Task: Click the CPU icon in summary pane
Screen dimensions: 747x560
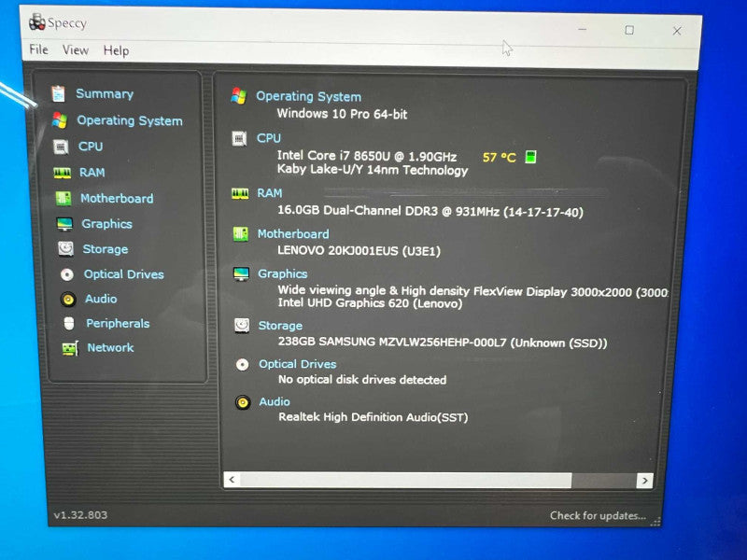Action: (x=239, y=138)
